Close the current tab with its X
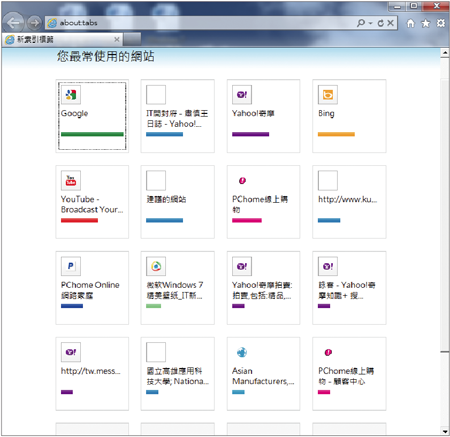The height and width of the screenshot is (437, 450). (117, 40)
